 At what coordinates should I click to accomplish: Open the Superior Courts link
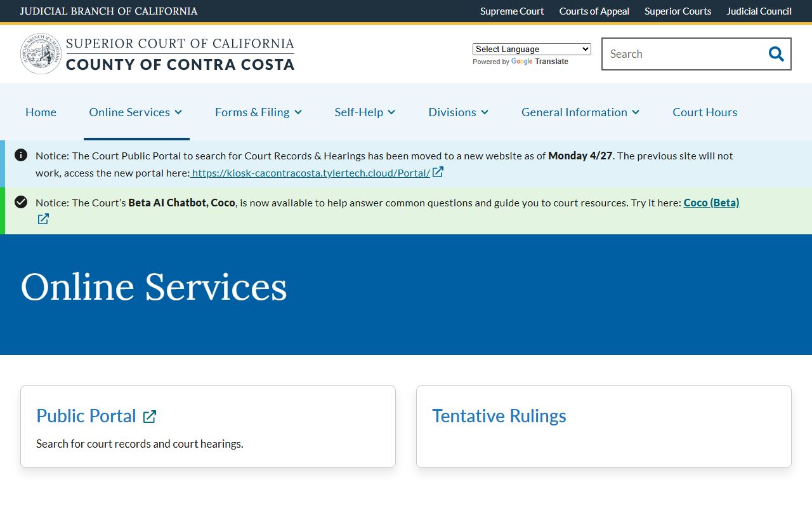(x=678, y=11)
